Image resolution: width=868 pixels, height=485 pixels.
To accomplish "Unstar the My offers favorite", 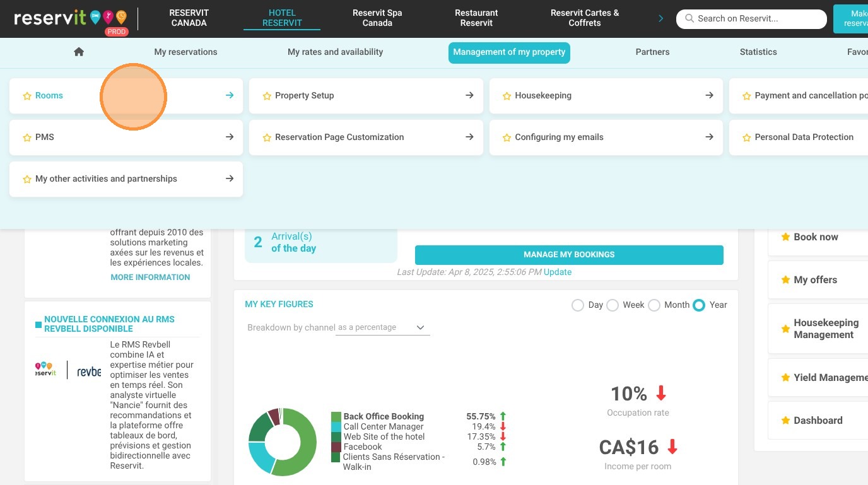I will tap(785, 280).
